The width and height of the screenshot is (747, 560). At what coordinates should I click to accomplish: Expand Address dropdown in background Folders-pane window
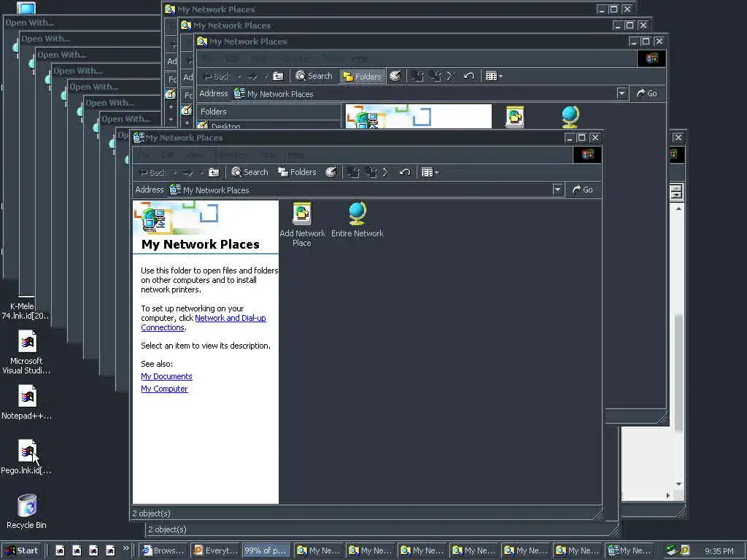(x=622, y=93)
